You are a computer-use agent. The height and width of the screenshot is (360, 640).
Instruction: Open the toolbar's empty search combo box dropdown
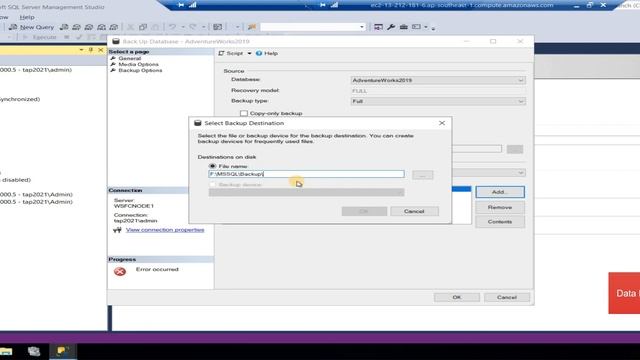coord(362,27)
